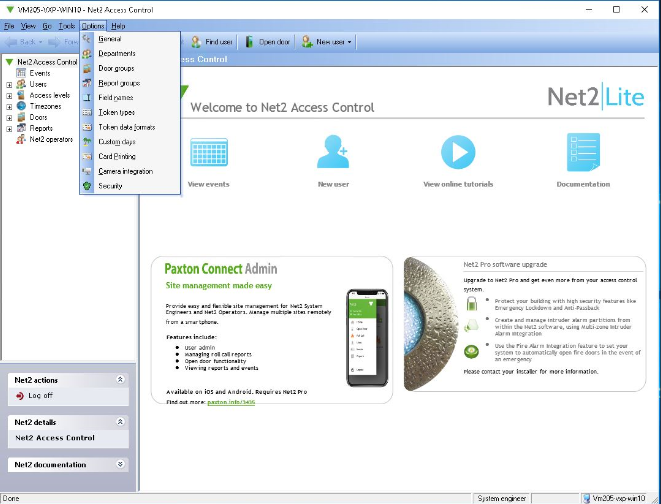Viewport: 661px width, 504px height.
Task: Open Report groups menu entry
Action: [x=130, y=83]
